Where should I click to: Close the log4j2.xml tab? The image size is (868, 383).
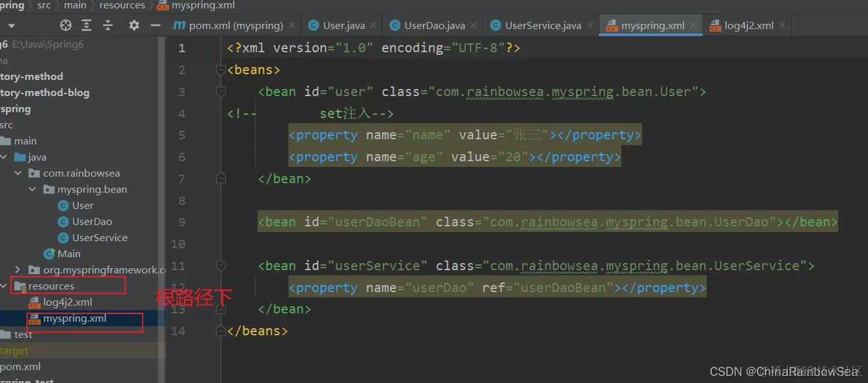782,26
